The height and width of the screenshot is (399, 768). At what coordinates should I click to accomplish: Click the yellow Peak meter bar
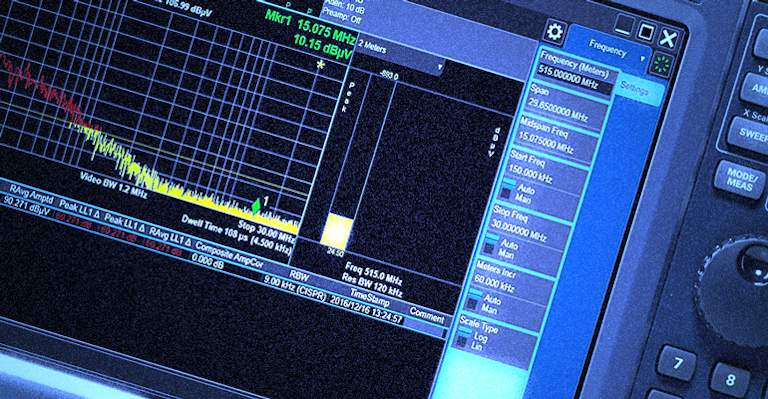click(x=337, y=230)
